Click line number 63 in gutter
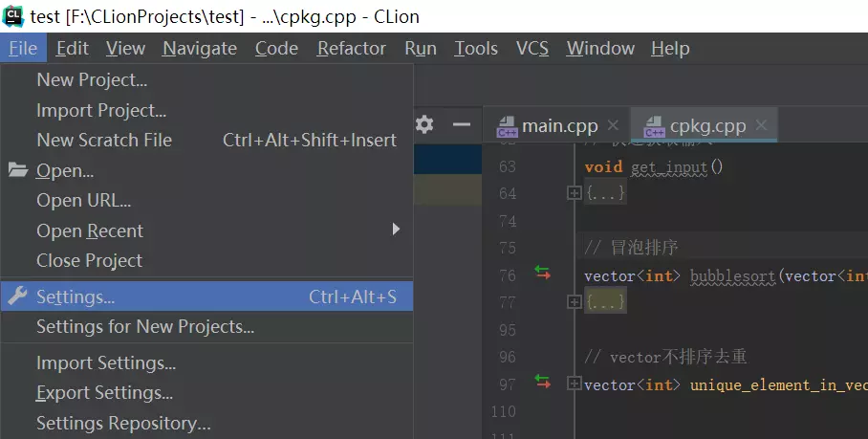Screen dimensions: 868x439 [x=507, y=166]
